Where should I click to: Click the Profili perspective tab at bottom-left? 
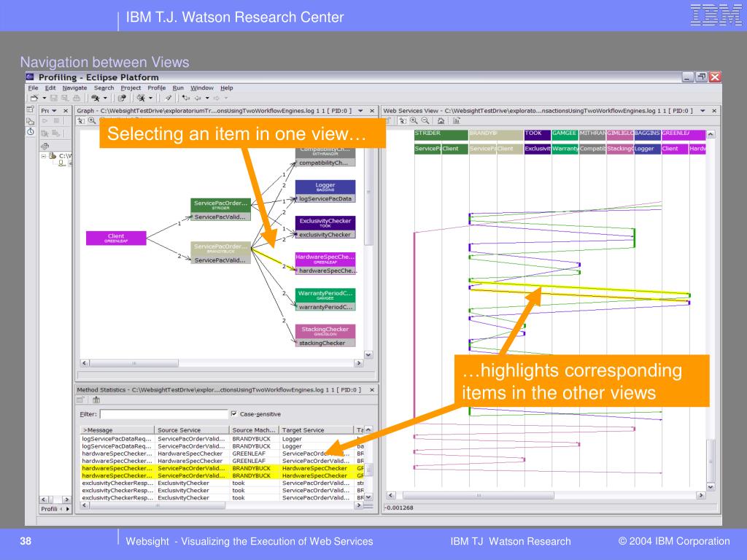(49, 509)
